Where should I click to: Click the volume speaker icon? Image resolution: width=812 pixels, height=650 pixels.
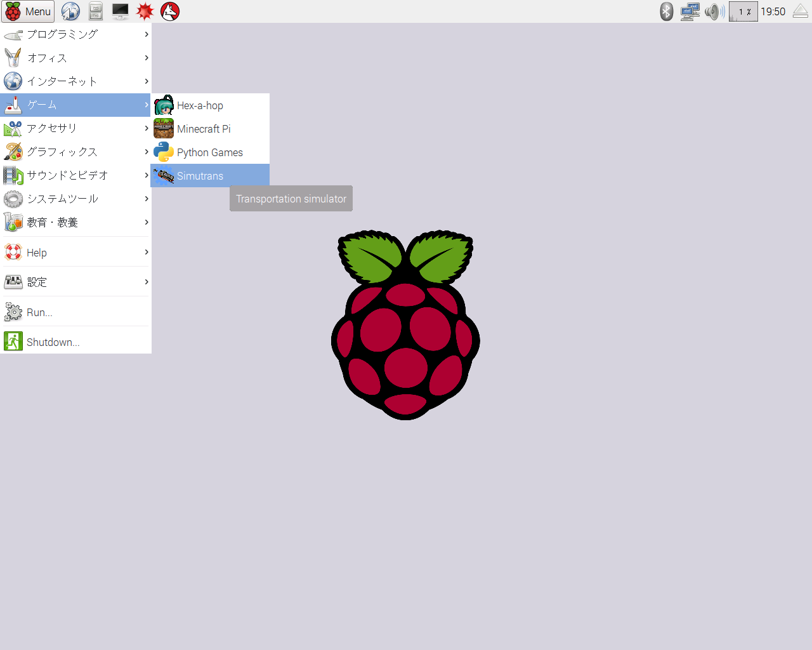(715, 11)
